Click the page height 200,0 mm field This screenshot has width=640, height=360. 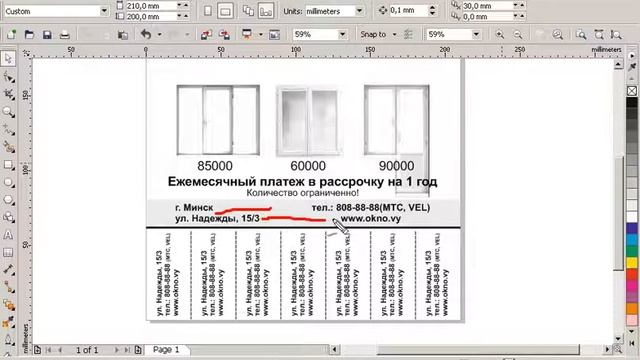pyautogui.click(x=150, y=16)
